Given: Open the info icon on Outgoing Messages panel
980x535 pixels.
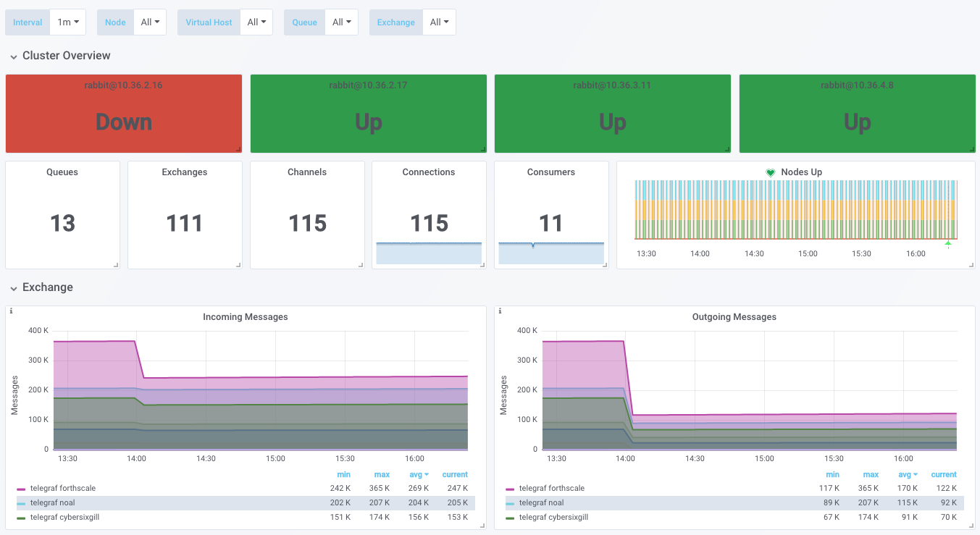Looking at the screenshot, I should coord(500,311).
